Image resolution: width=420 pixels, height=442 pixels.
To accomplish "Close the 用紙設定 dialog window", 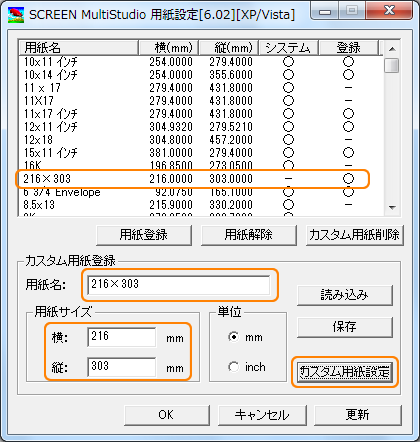I will click(x=389, y=11).
